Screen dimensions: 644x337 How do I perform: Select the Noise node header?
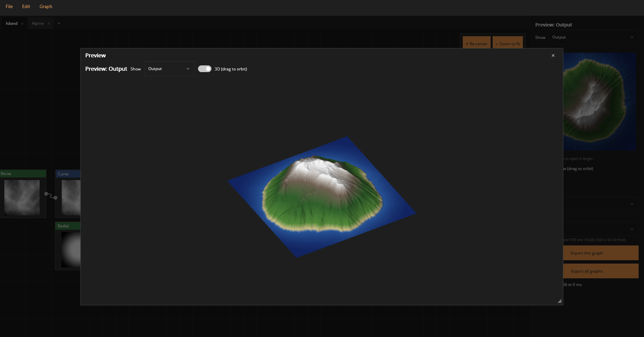pos(23,174)
